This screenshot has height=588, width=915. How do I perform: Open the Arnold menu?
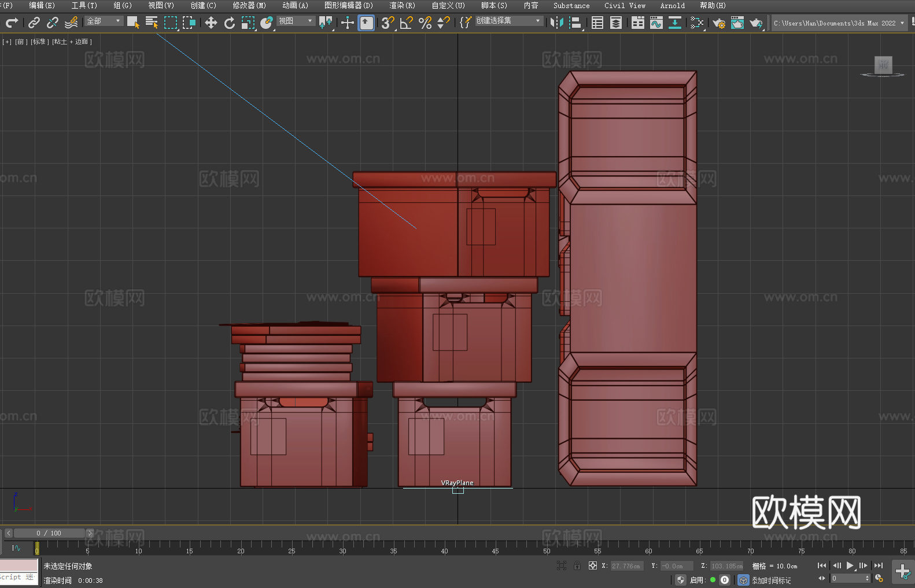(673, 5)
